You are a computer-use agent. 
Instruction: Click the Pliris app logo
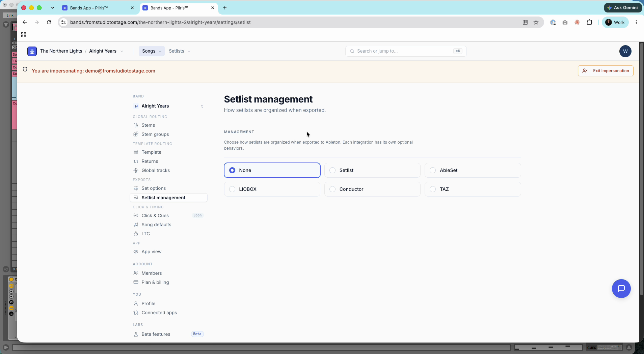tap(32, 51)
